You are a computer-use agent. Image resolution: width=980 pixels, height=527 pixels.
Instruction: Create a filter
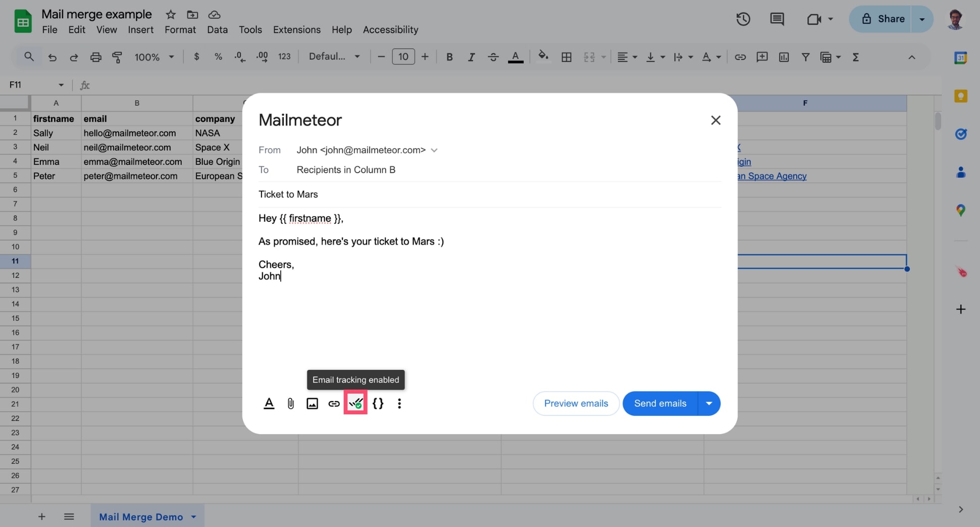point(805,57)
